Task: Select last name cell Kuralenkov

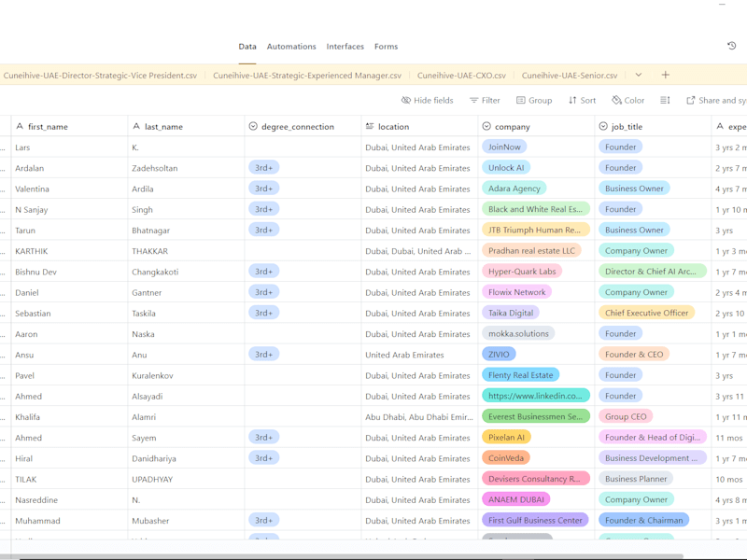Action: tap(186, 375)
